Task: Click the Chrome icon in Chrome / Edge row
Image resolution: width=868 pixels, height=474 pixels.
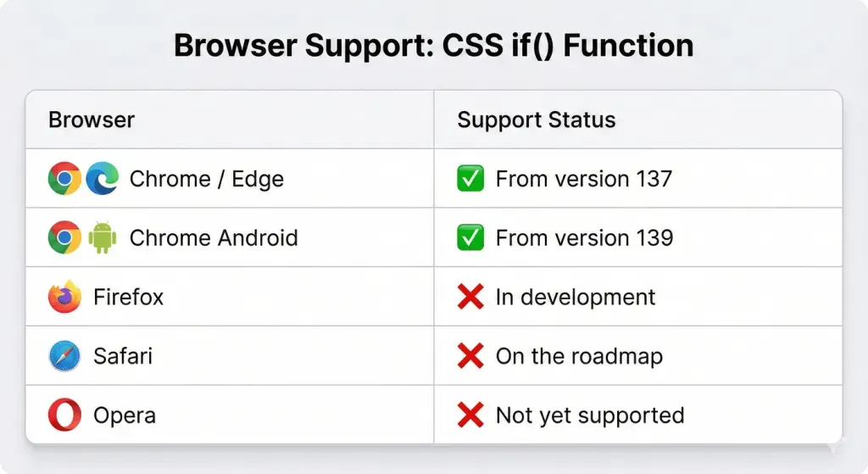Action: pos(64,179)
